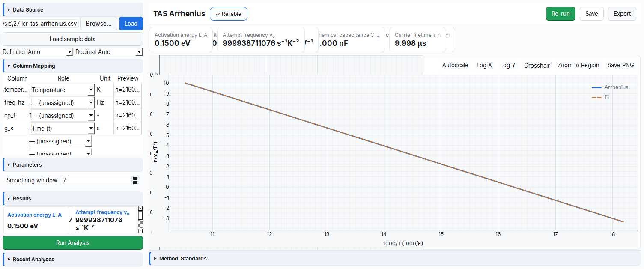
Task: Click the Hz unit cell
Action: (104, 103)
